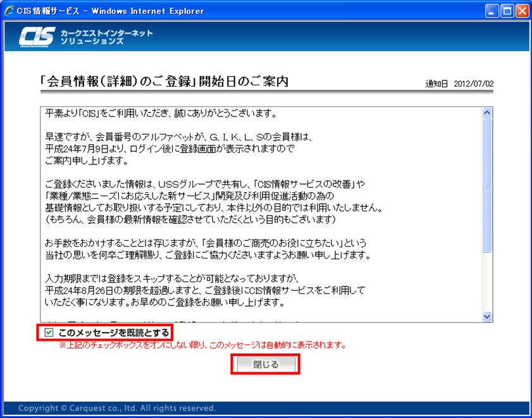Check the このメッセージを既読とする checkbox
Image resolution: width=532 pixels, height=418 pixels.
click(x=49, y=333)
